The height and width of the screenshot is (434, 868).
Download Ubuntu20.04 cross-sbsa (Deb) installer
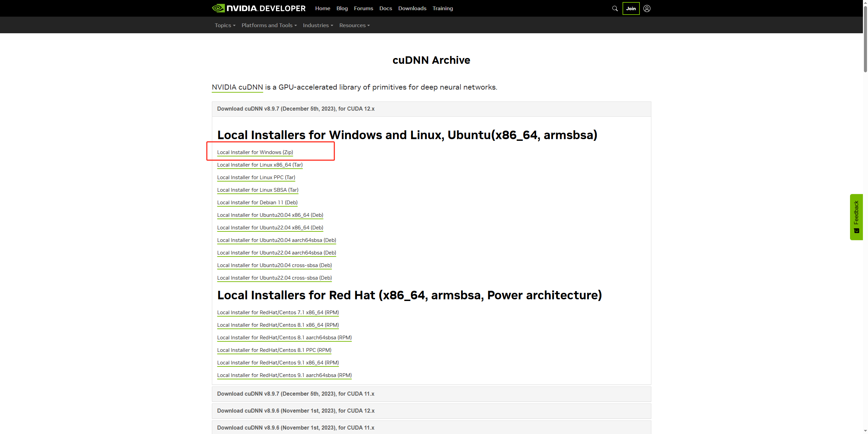(274, 265)
